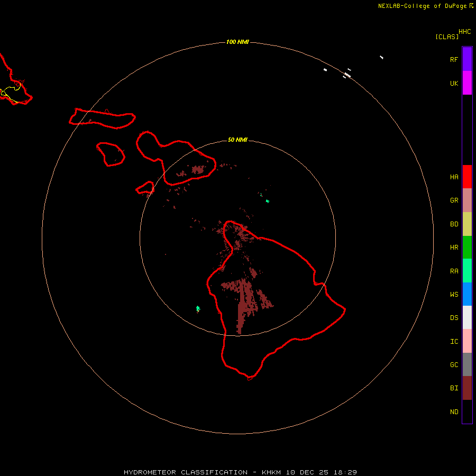Image resolution: width=476 pixels, height=476 pixels.
Task: Click the white DS legend swatch
Action: (x=467, y=317)
